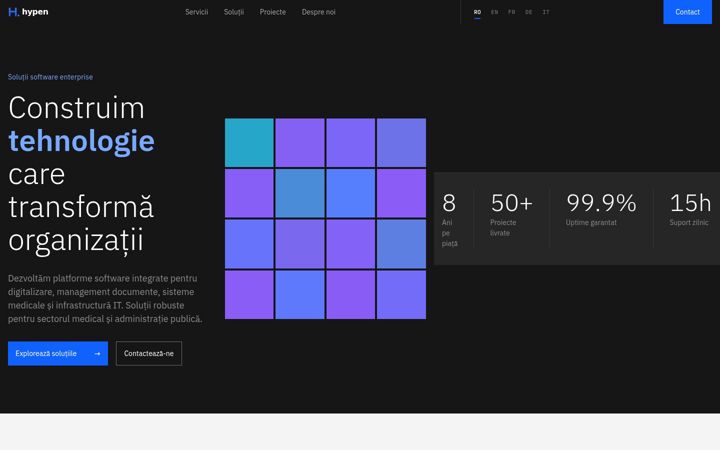This screenshot has width=720, height=450.
Task: Click the 99.9% Uptime garantat stat
Action: click(601, 209)
